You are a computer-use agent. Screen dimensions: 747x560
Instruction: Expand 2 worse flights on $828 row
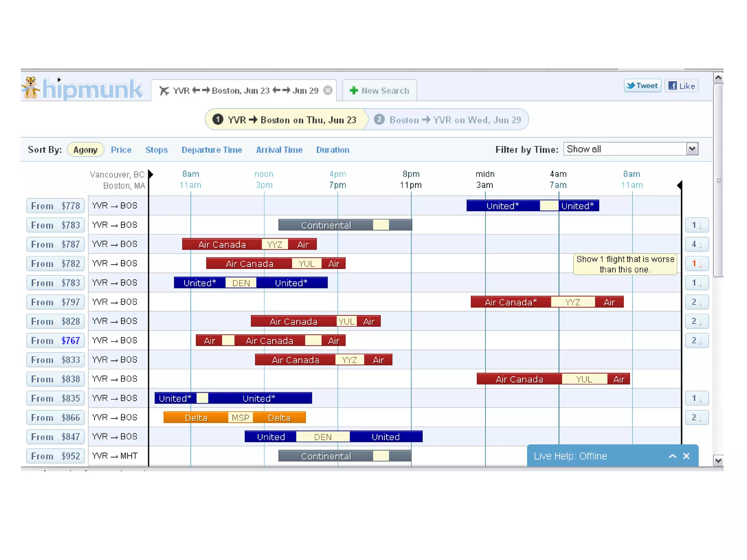coord(697,321)
